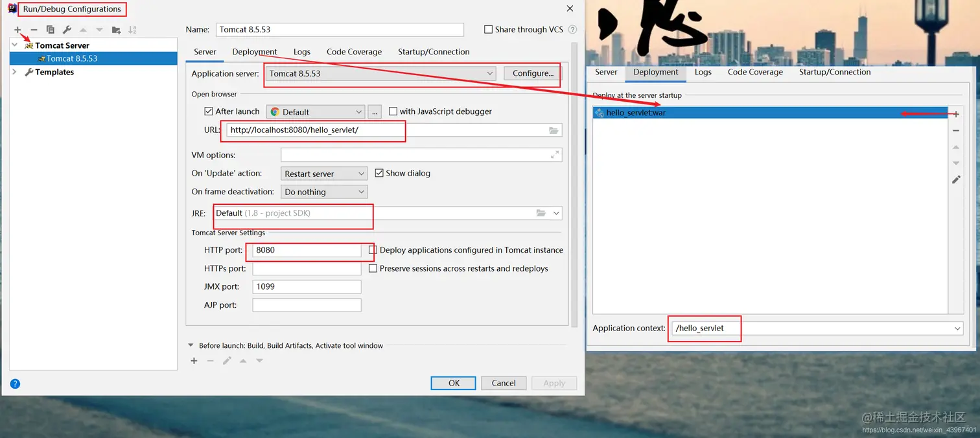Select Code Coverage tab in right panel
The image size is (980, 438).
click(755, 73)
